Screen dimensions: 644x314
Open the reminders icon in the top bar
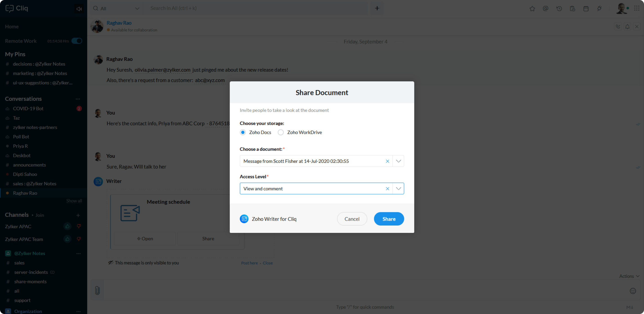[572, 9]
